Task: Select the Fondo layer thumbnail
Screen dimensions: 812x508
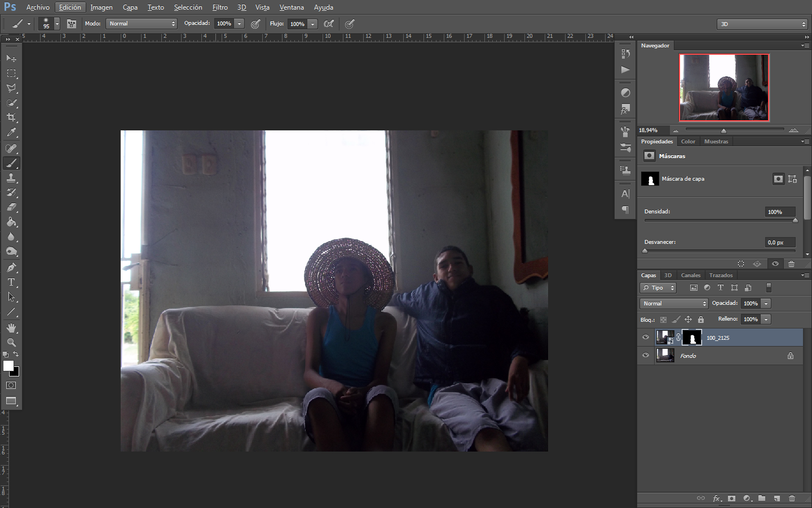Action: click(x=665, y=356)
